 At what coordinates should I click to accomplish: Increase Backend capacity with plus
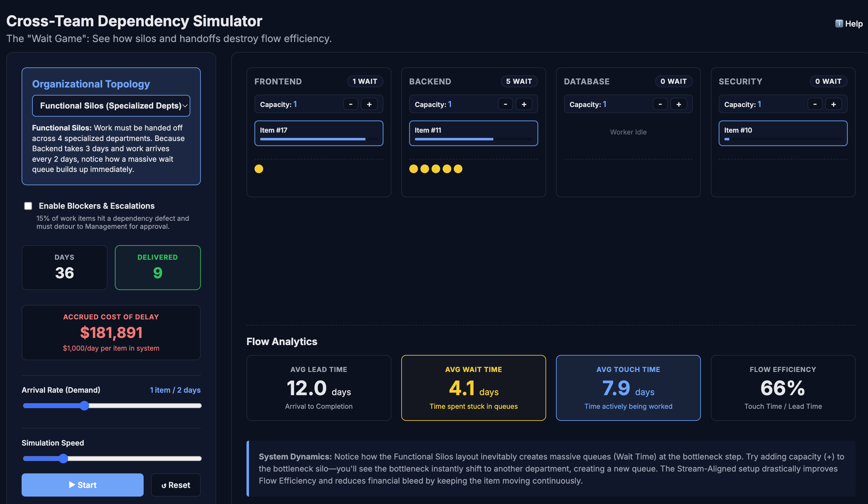524,104
